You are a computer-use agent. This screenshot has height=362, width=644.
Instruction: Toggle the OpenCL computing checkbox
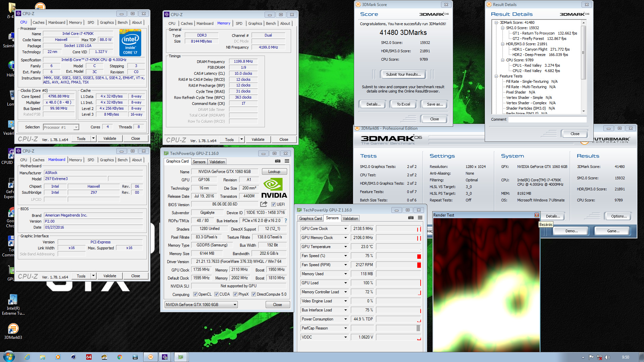coord(195,294)
